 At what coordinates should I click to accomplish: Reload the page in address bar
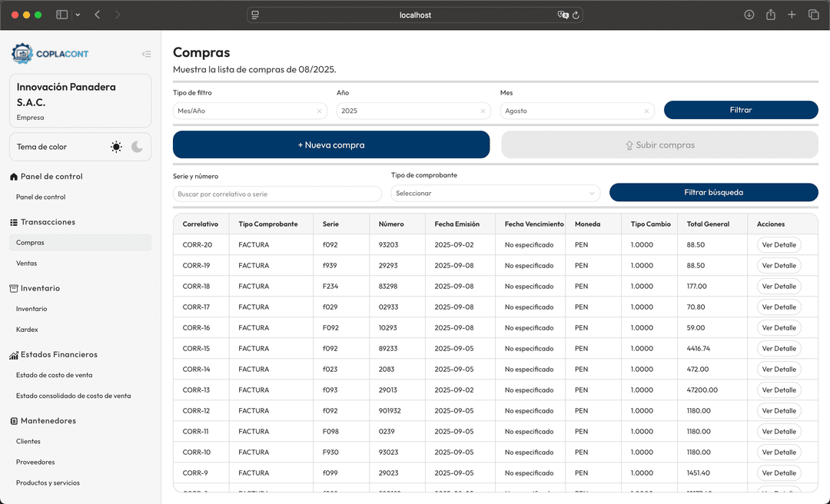pyautogui.click(x=576, y=15)
